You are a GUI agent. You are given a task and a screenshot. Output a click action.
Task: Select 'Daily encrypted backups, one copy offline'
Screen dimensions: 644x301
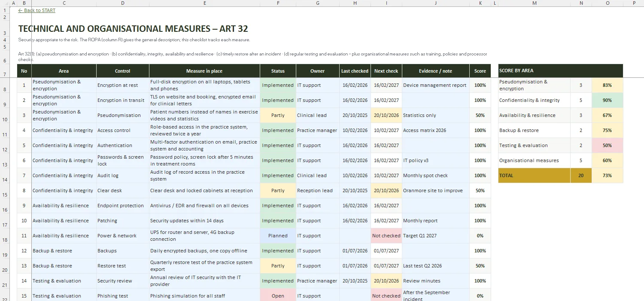coord(204,251)
